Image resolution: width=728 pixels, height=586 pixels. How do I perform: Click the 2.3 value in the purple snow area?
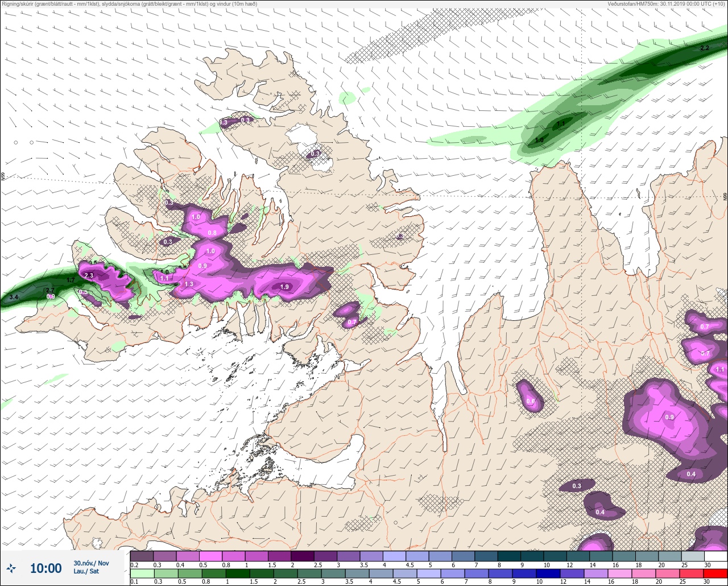point(89,275)
